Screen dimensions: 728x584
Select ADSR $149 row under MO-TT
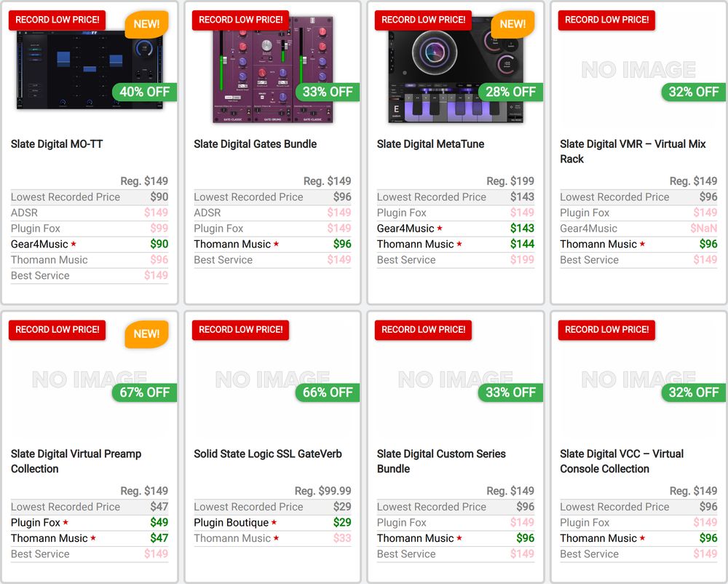pos(90,213)
